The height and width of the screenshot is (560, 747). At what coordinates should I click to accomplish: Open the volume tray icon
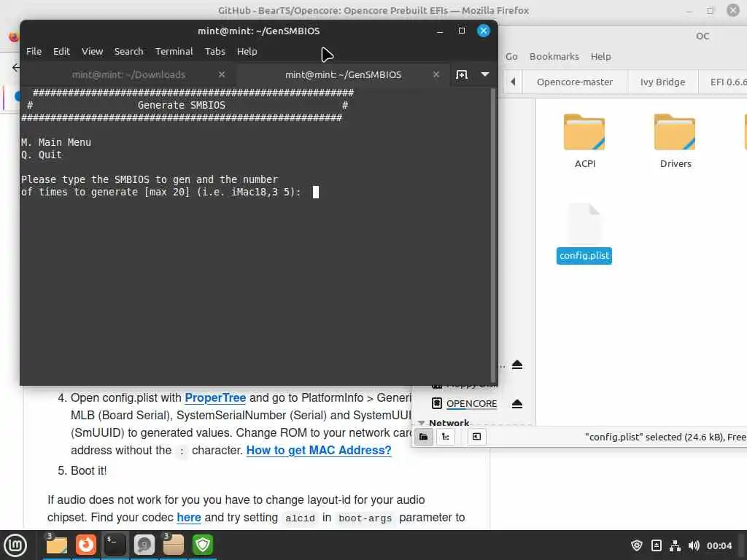[x=694, y=545]
